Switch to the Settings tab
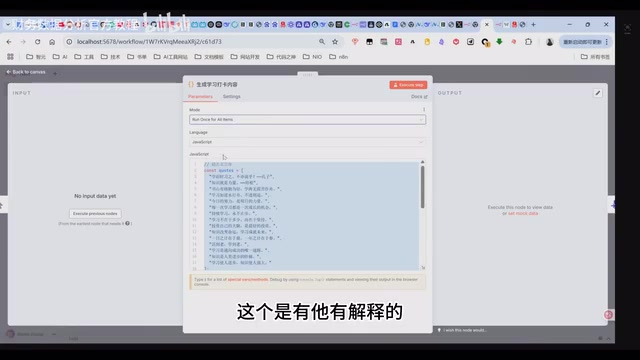 (231, 97)
